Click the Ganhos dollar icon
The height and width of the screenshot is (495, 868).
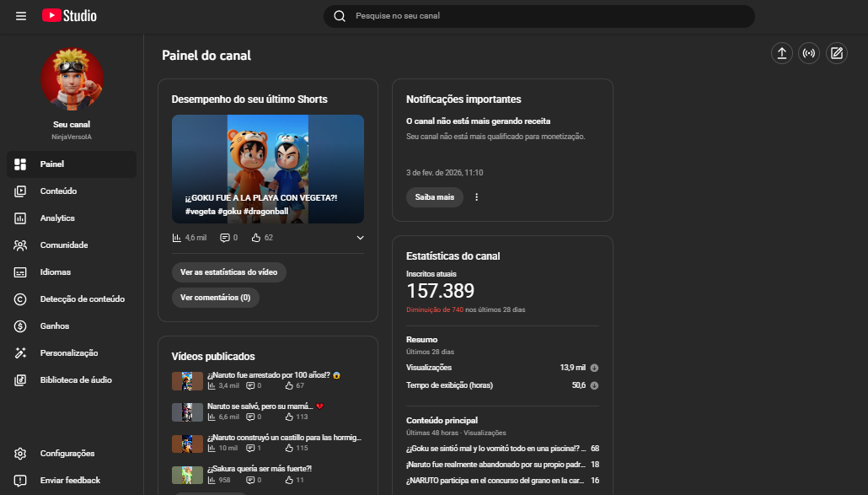click(x=20, y=326)
